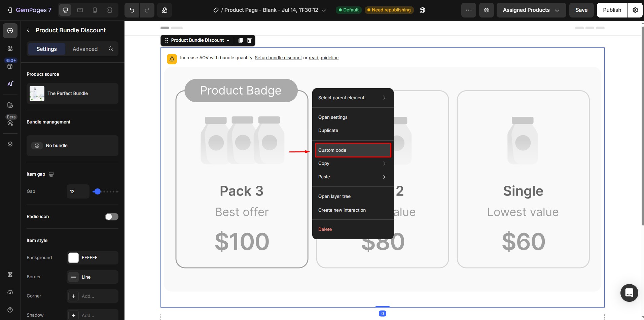644x320 pixels.
Task: Click the Publish button
Action: (x=612, y=10)
